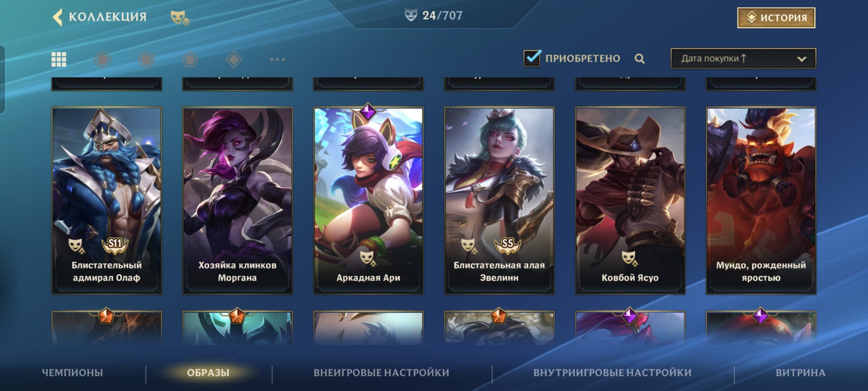The height and width of the screenshot is (391, 868).
Task: Open the Витрина tab
Action: (800, 373)
